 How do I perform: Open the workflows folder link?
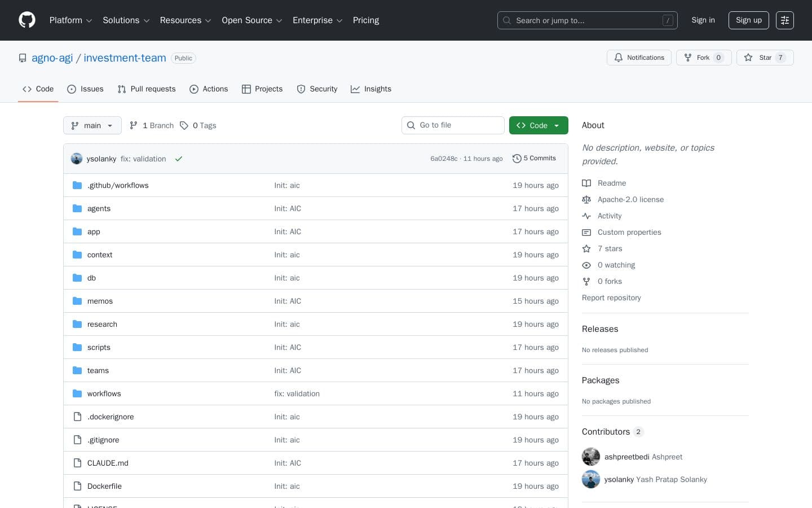[104, 393]
